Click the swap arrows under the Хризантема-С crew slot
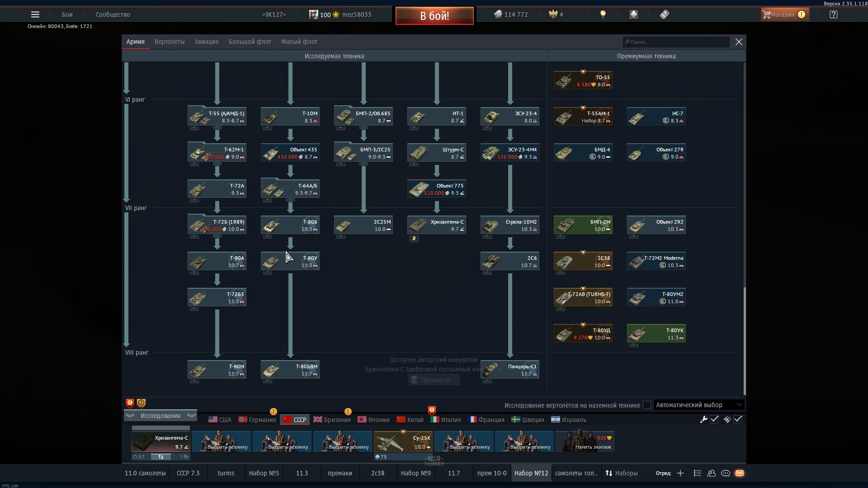This screenshot has width=868, height=488. pyautogui.click(x=160, y=457)
